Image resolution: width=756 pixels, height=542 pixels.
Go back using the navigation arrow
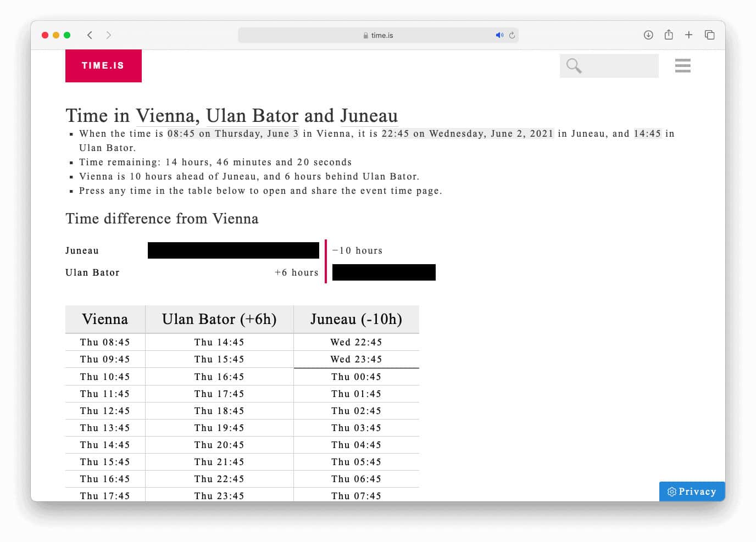pyautogui.click(x=90, y=35)
